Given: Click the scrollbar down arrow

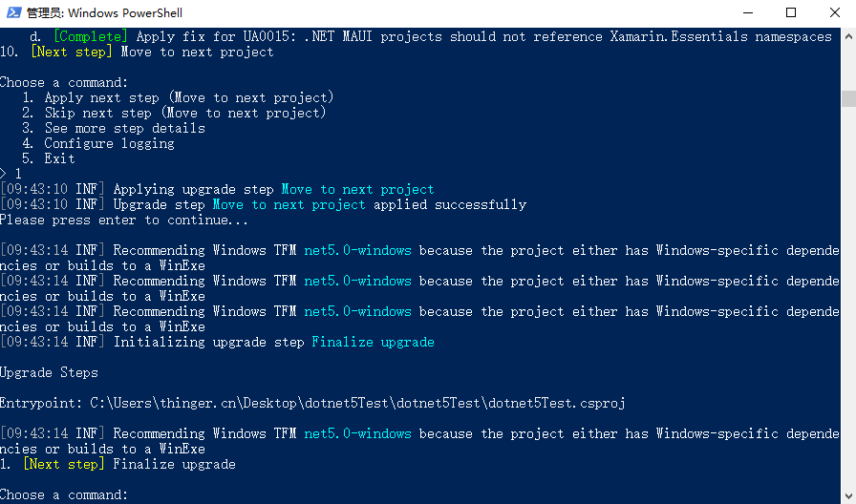Looking at the screenshot, I should pos(848,495).
